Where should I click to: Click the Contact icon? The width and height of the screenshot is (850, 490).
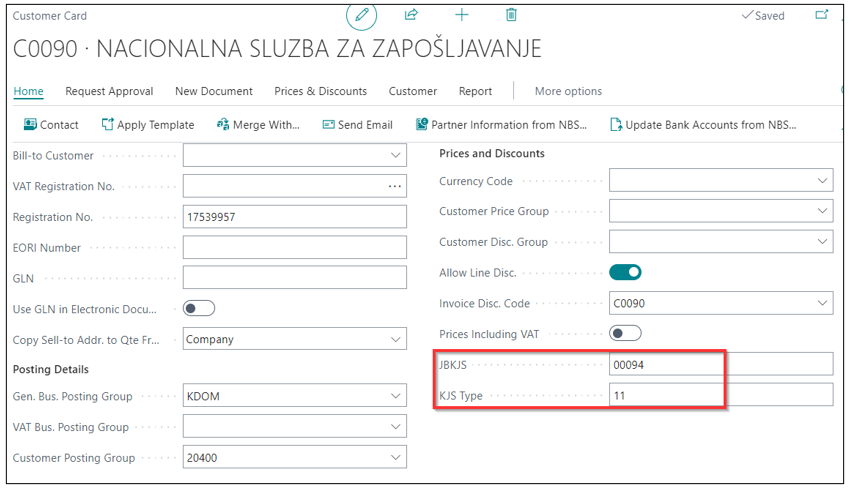pyautogui.click(x=30, y=125)
